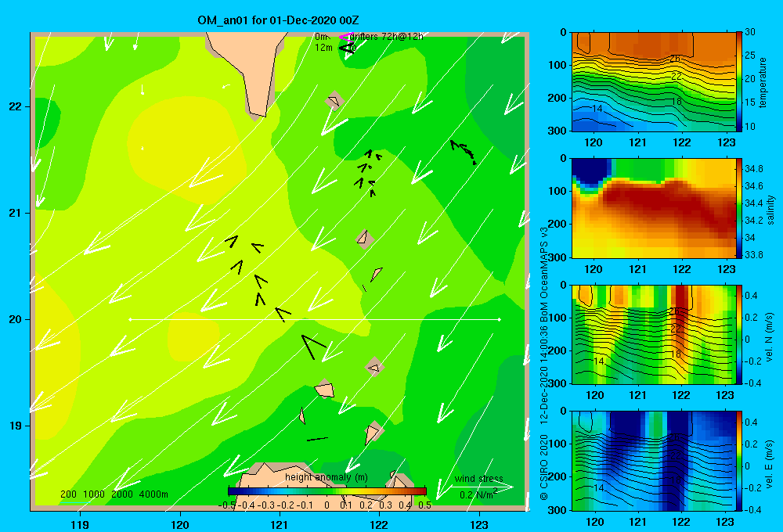The width and height of the screenshot is (783, 532).
Task: Click depth label 300 on temperature panel axis
Action: point(559,131)
